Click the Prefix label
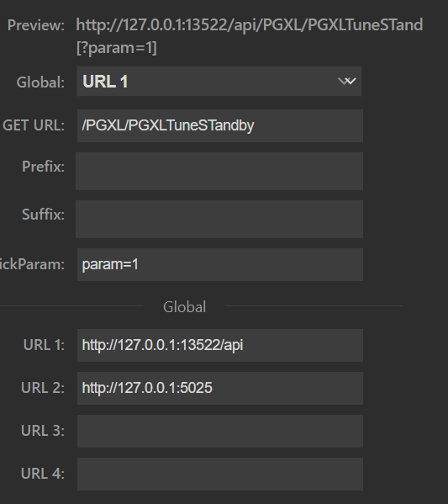Viewport: 448px width, 504px height. [x=43, y=167]
